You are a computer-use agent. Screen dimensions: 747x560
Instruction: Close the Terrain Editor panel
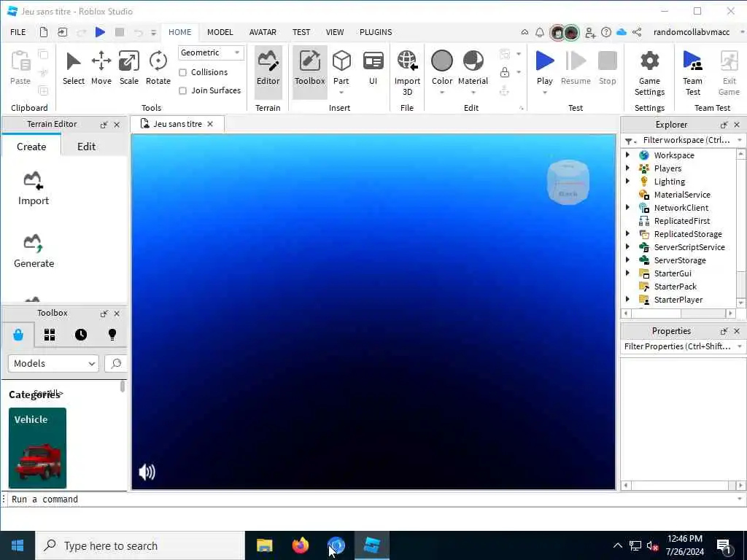(117, 125)
